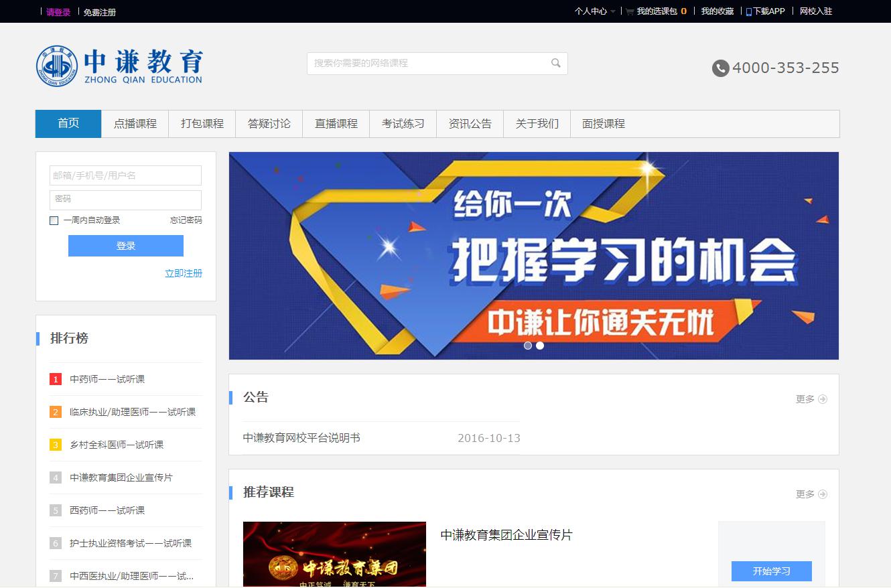Open the 点播课程 navigation tab
The image size is (891, 588).
(135, 124)
